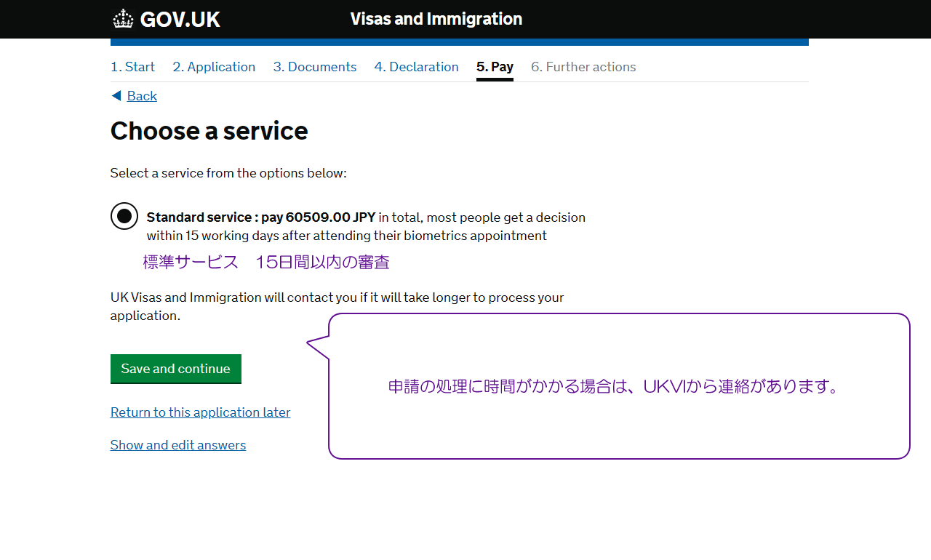This screenshot has width=931, height=560.
Task: Go to step 3. Documents
Action: click(x=315, y=67)
